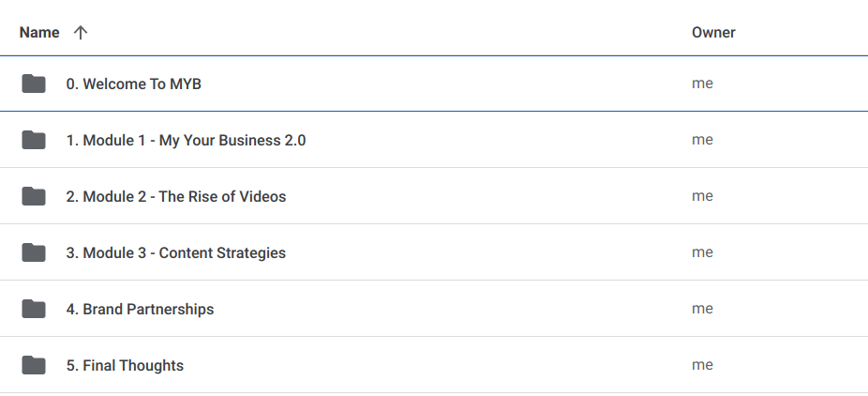
Task: Click folder icon beside Module 2 row
Action: point(34,197)
